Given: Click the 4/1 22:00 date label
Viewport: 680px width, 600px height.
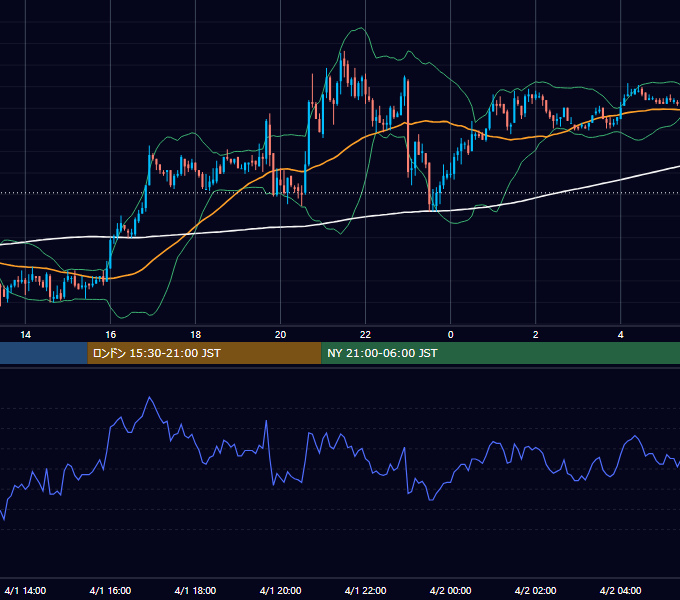Looking at the screenshot, I should coord(366,590).
